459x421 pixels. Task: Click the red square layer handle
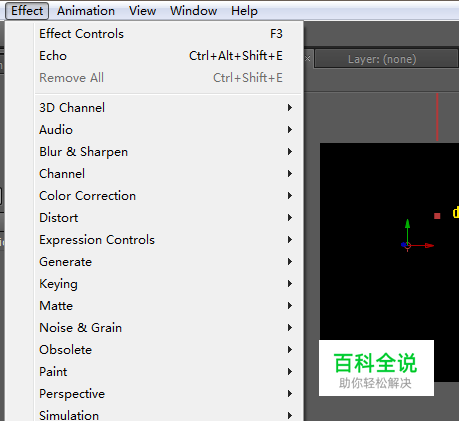437,216
